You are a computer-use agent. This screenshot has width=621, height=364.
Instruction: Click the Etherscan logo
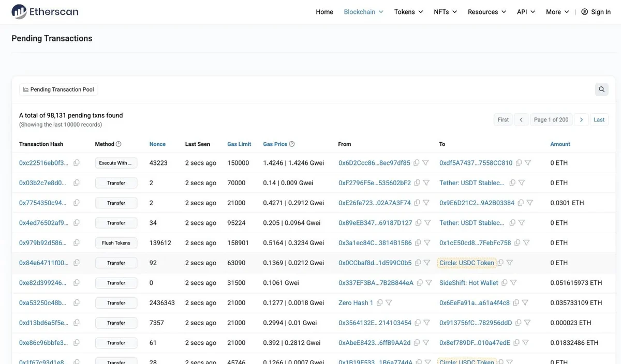pos(45,11)
